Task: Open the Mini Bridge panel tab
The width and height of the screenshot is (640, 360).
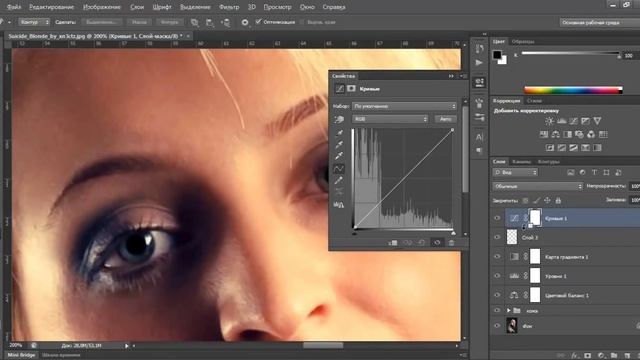Action: (21, 355)
